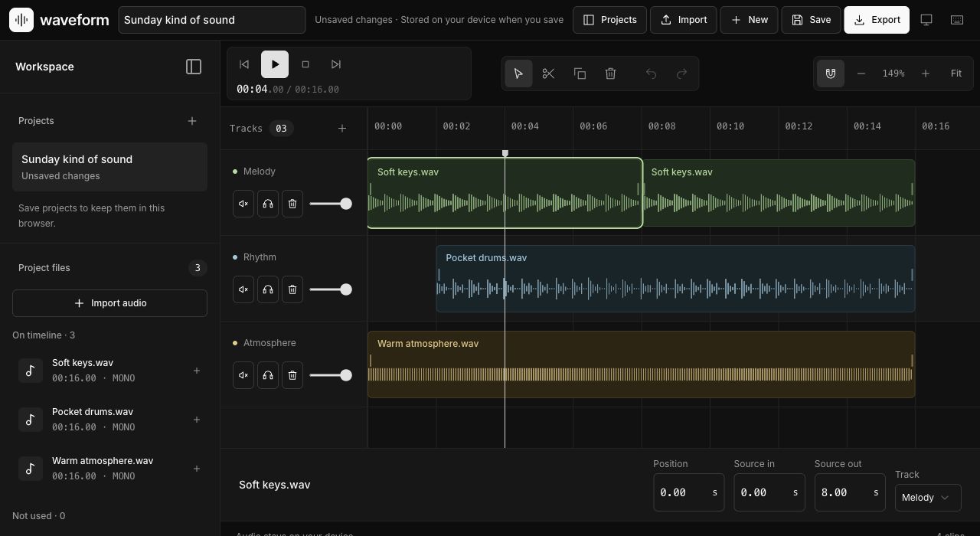Click the Import audio button
The height and width of the screenshot is (536, 980).
pos(109,303)
